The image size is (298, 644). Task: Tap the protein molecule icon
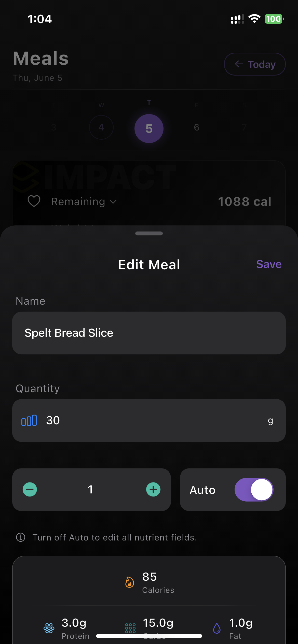tap(49, 628)
